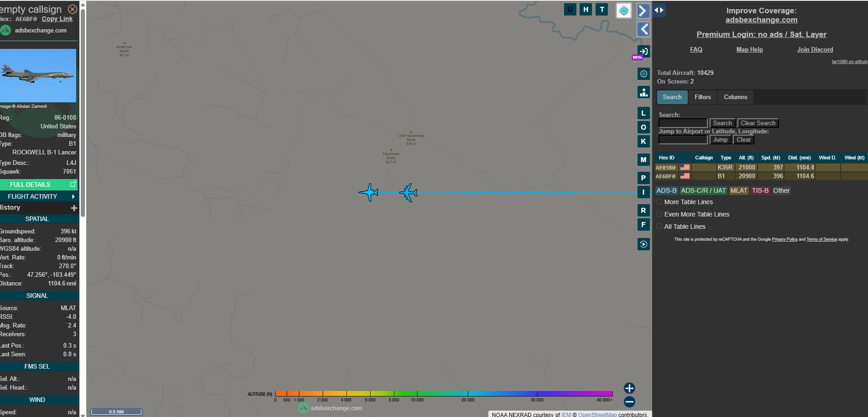Screen dimensions: 868x417
Task: Toggle the O map button
Action: tap(643, 127)
